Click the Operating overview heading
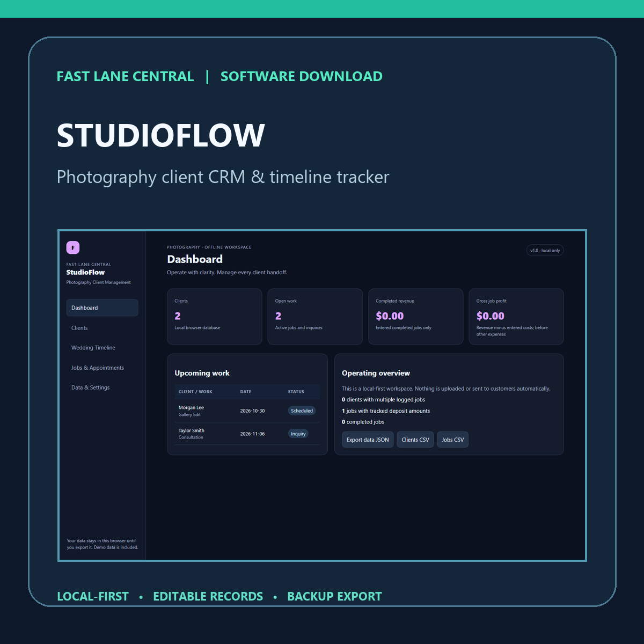The height and width of the screenshot is (644, 644). (x=376, y=373)
